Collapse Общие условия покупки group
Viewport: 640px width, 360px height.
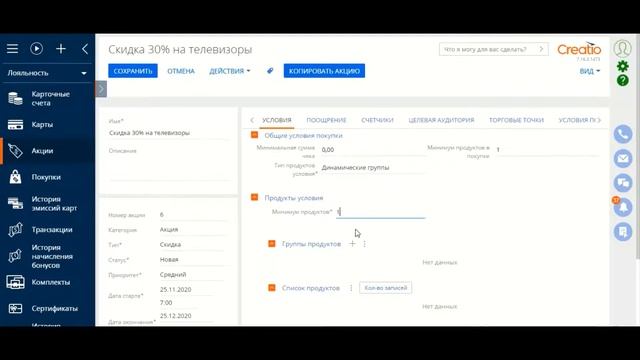[254, 135]
